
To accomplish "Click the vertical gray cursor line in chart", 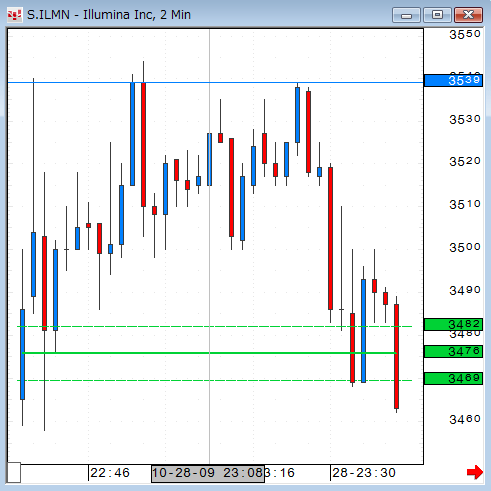I will pos(209,246).
